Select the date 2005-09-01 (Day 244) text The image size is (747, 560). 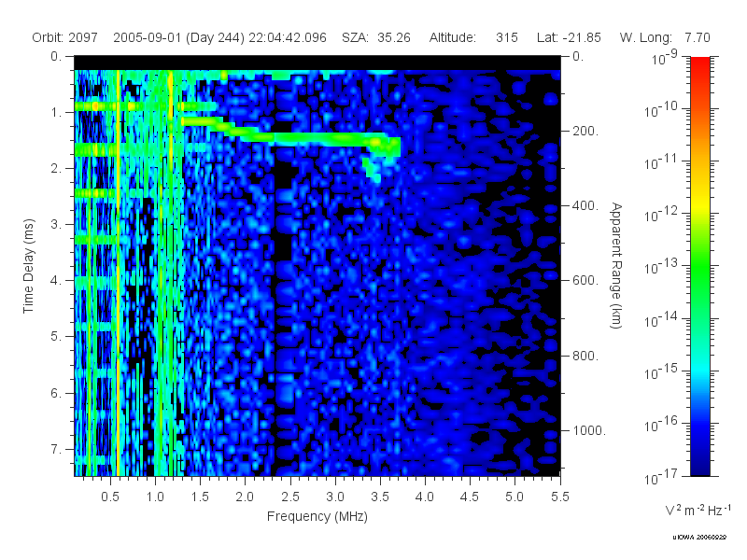coord(179,38)
